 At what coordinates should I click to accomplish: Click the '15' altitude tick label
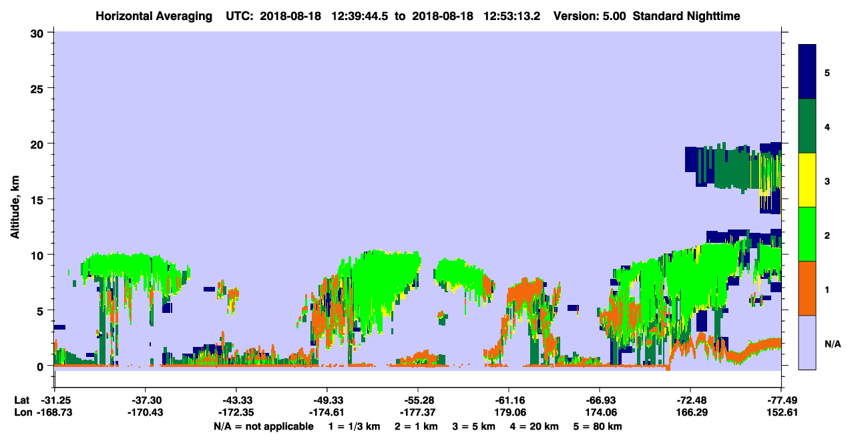[x=39, y=199]
